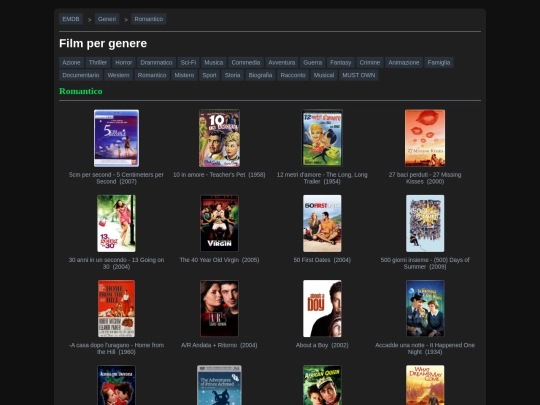This screenshot has height=405, width=540.
Task: Open the Across the Universe poster
Action: pyautogui.click(x=116, y=385)
